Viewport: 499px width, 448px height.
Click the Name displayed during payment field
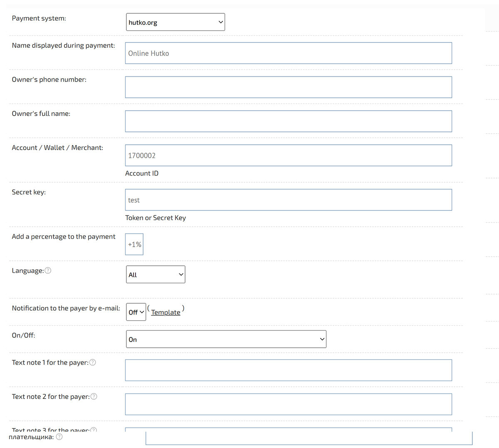[x=288, y=53]
